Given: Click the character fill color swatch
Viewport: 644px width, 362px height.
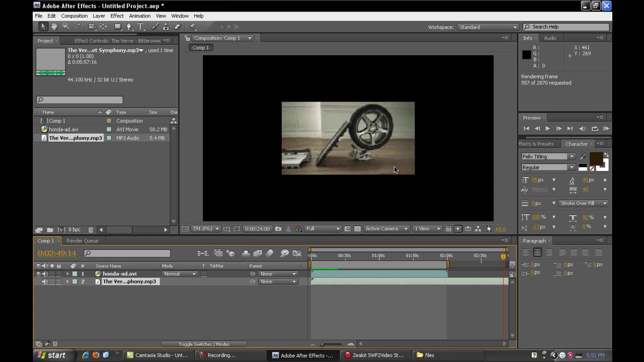Looking at the screenshot, I should pos(596,158).
